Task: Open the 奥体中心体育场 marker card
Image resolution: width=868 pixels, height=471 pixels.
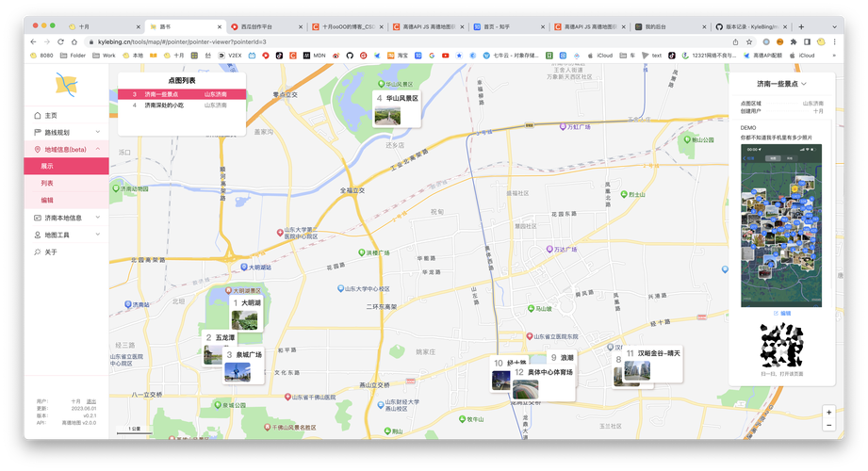Action: pyautogui.click(x=543, y=382)
